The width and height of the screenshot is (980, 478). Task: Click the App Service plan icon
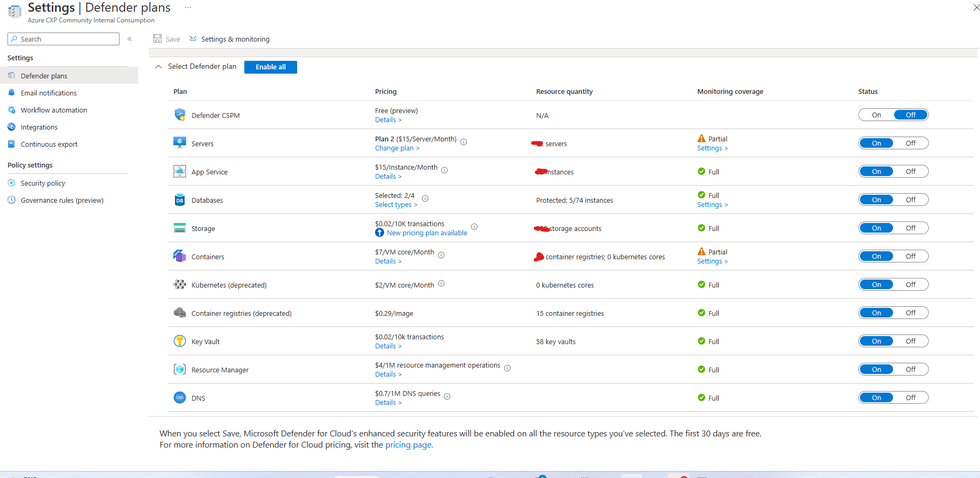(180, 171)
